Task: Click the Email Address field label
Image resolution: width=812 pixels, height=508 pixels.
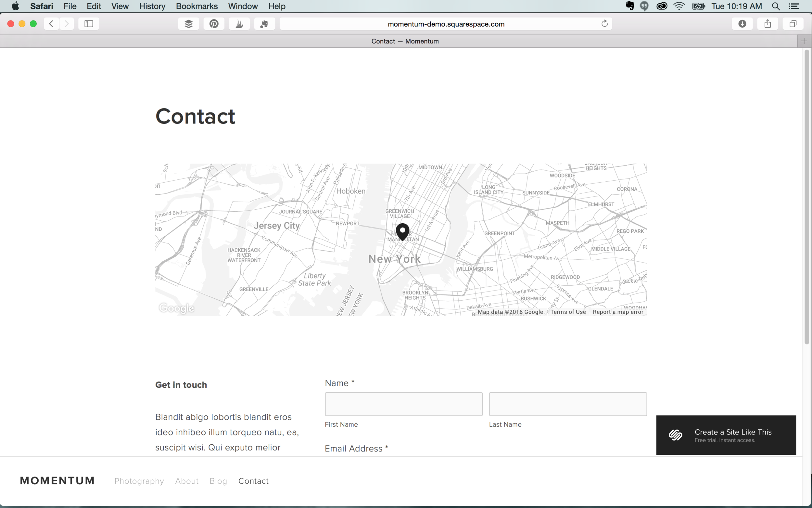Action: (x=357, y=449)
